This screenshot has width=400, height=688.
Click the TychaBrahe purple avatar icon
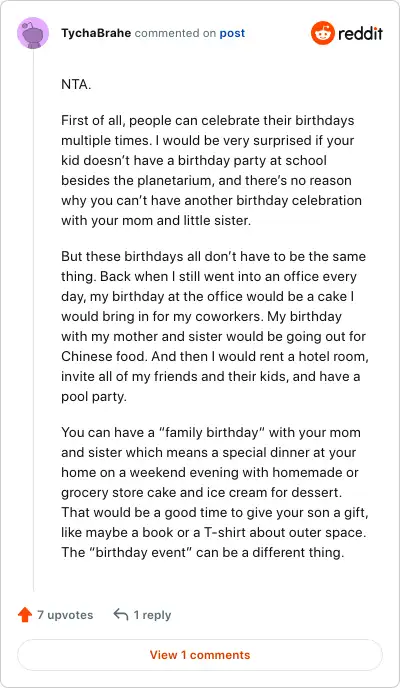(33, 33)
